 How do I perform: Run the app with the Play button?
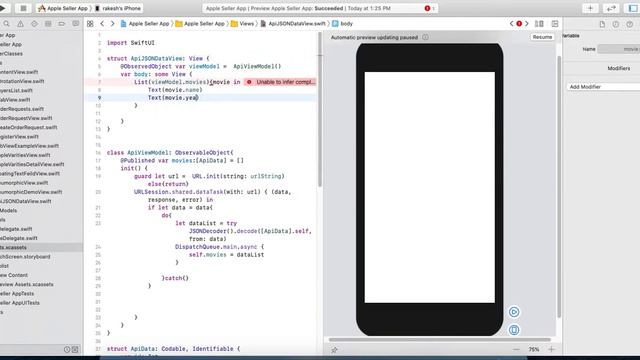[x=3, y=8]
